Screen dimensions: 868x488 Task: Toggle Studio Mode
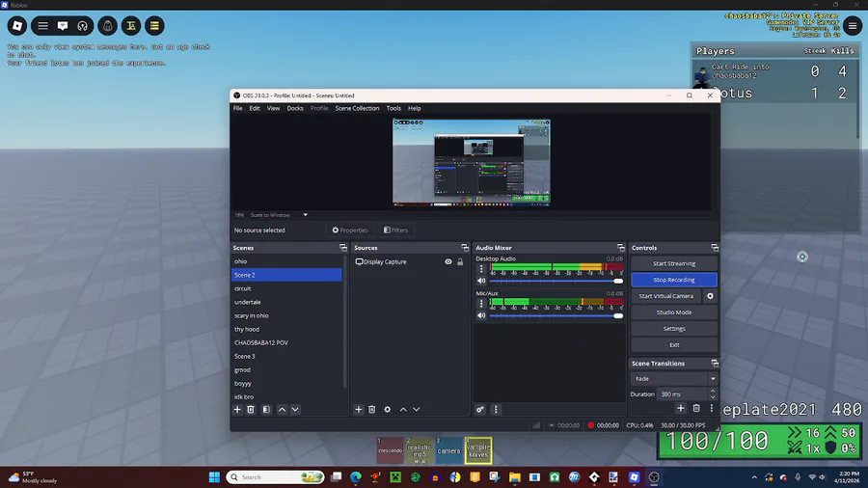(674, 312)
